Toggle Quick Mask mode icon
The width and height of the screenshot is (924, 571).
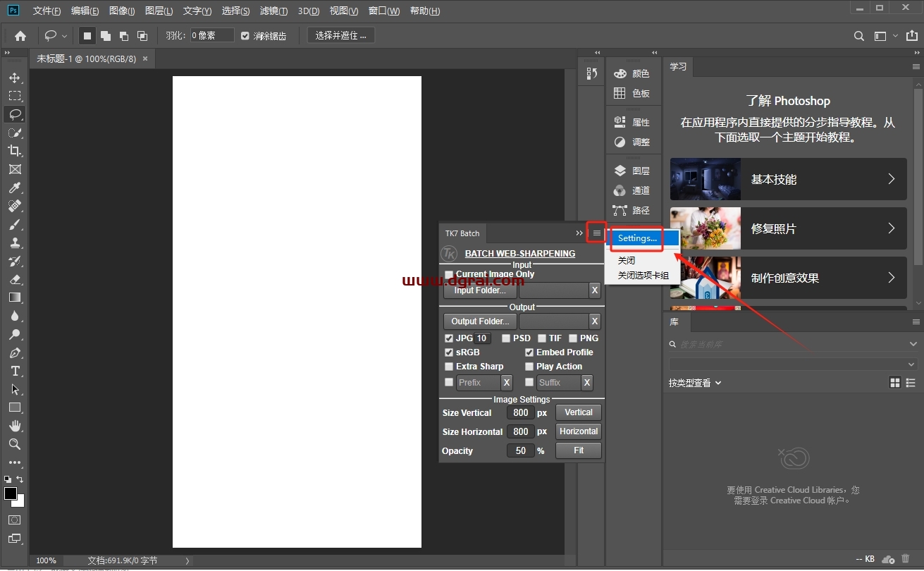pos(15,520)
